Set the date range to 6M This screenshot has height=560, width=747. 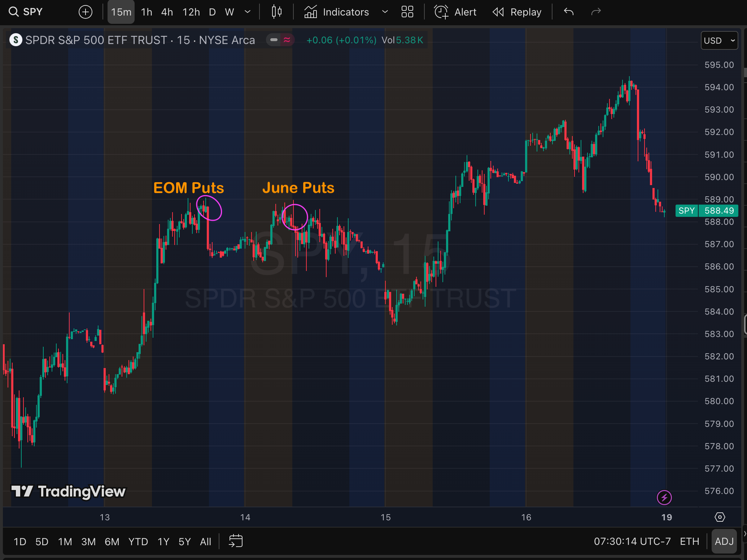(x=112, y=542)
